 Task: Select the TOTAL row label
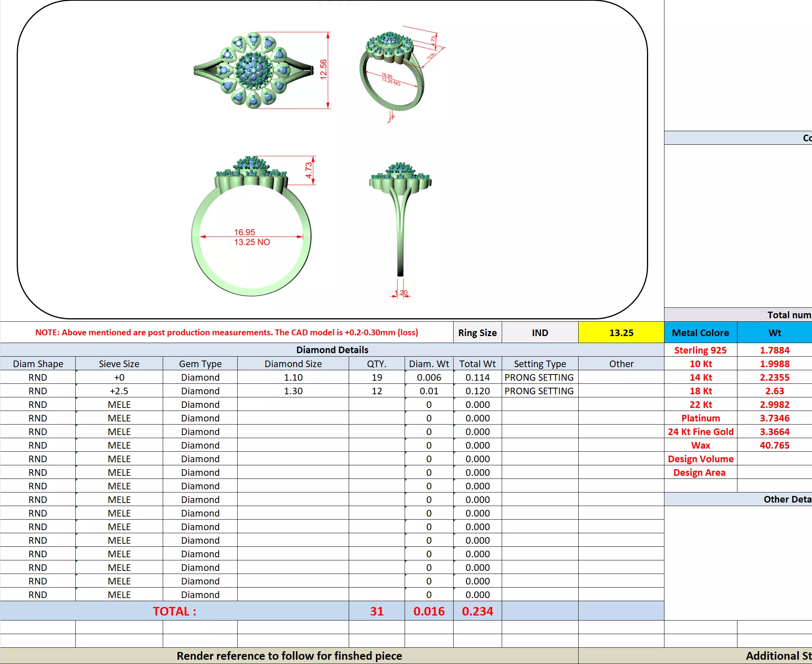pyautogui.click(x=174, y=611)
